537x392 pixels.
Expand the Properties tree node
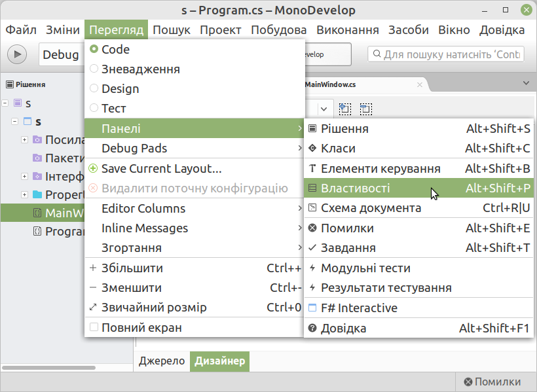click(24, 194)
